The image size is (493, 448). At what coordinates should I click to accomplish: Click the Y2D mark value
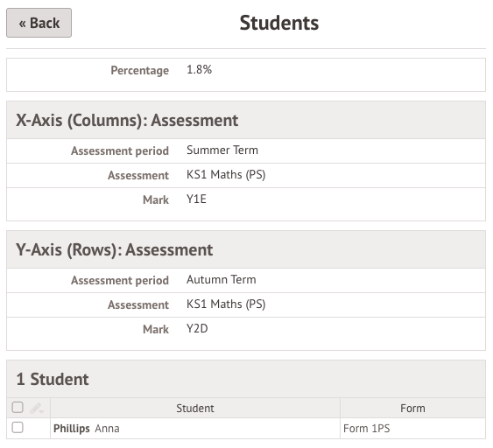[x=197, y=329]
